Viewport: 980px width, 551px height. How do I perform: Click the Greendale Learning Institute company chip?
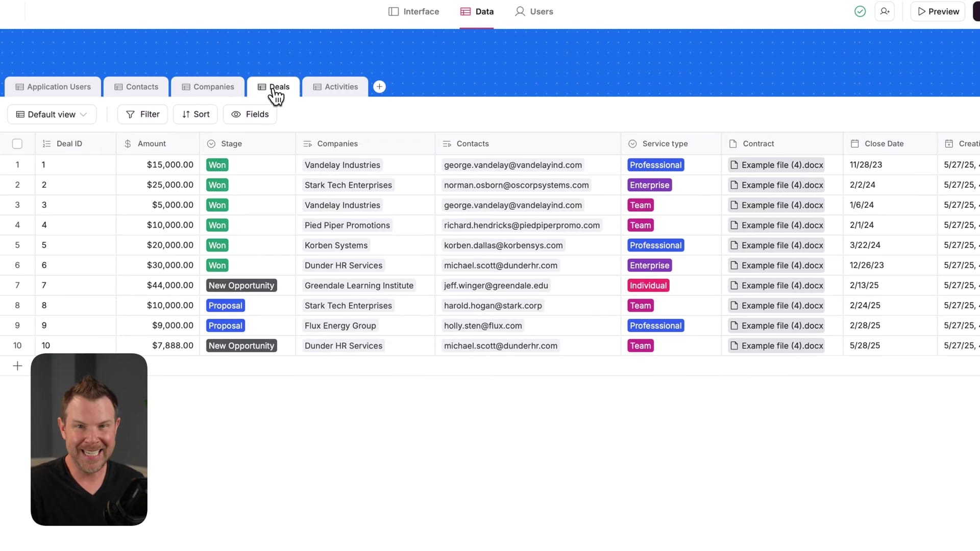(359, 285)
